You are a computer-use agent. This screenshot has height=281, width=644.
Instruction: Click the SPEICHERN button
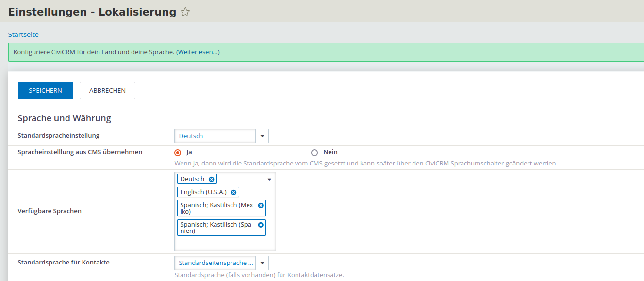point(45,90)
